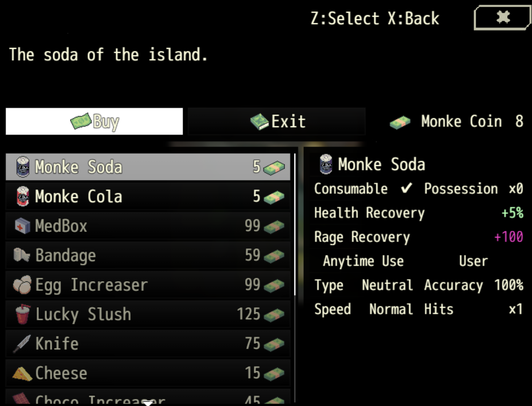
Task: Click the MedBox first-aid icon
Action: pyautogui.click(x=23, y=226)
